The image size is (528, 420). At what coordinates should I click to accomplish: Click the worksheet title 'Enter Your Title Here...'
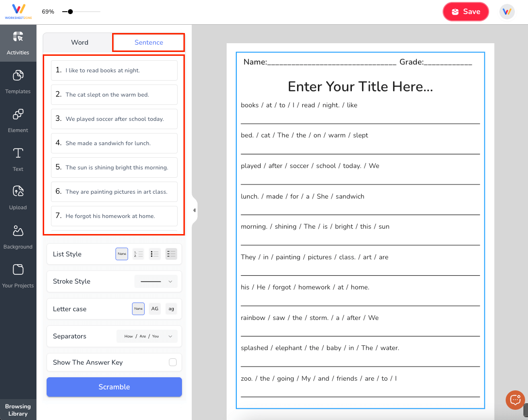click(360, 86)
